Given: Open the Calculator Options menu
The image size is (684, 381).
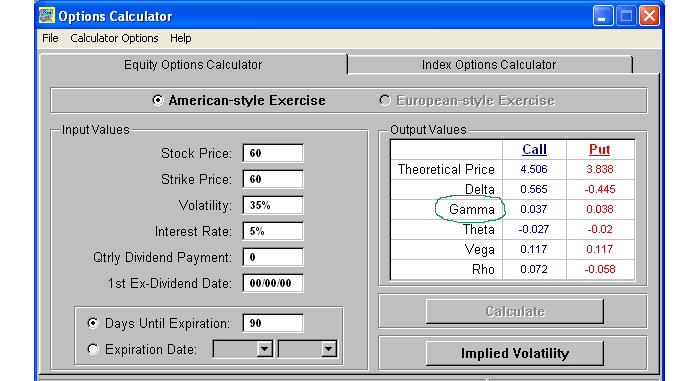Looking at the screenshot, I should click(114, 38).
